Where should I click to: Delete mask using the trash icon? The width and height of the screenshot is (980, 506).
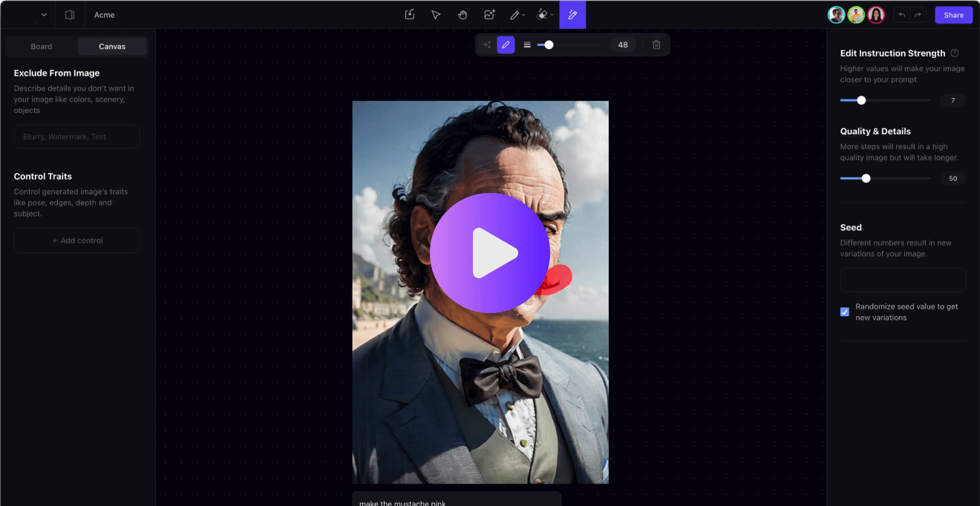pyautogui.click(x=656, y=45)
